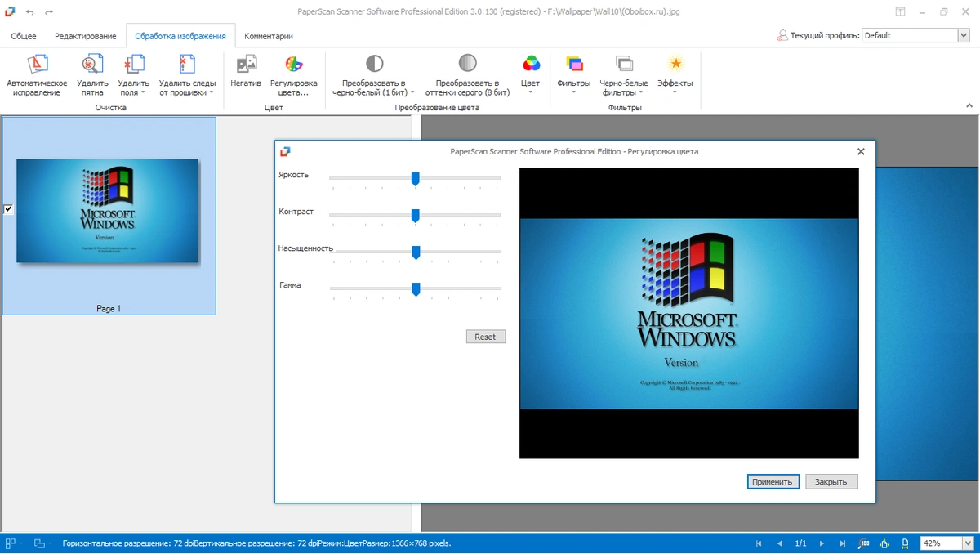
Task: Expand Эффекты dropdown arrow
Action: click(x=675, y=92)
